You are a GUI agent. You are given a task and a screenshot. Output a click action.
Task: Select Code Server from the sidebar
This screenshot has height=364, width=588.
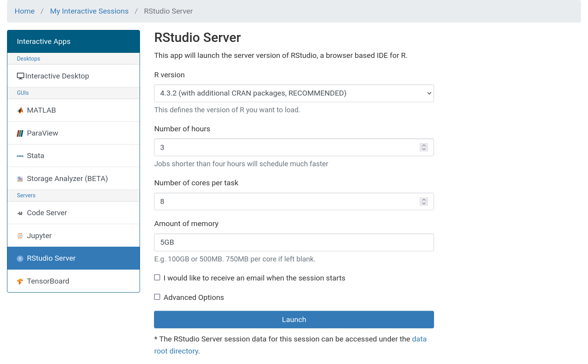click(x=73, y=213)
